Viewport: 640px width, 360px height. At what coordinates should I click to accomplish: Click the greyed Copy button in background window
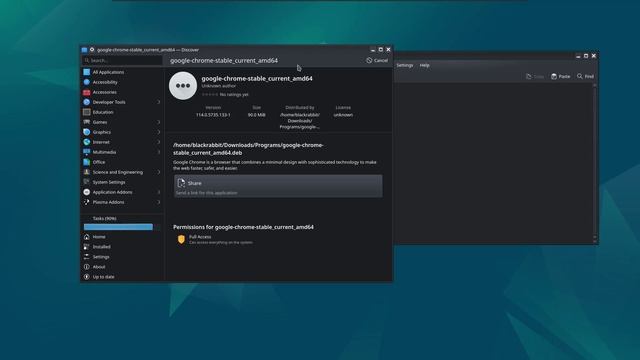535,76
